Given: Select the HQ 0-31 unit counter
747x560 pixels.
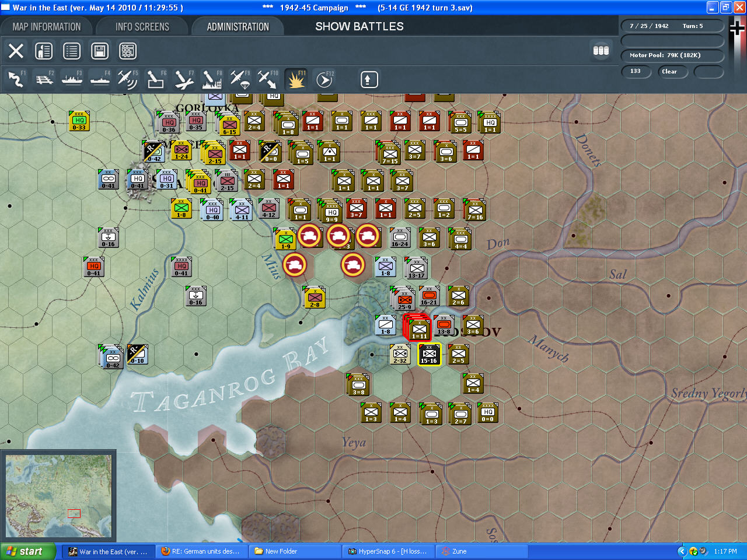Looking at the screenshot, I should point(167,180).
